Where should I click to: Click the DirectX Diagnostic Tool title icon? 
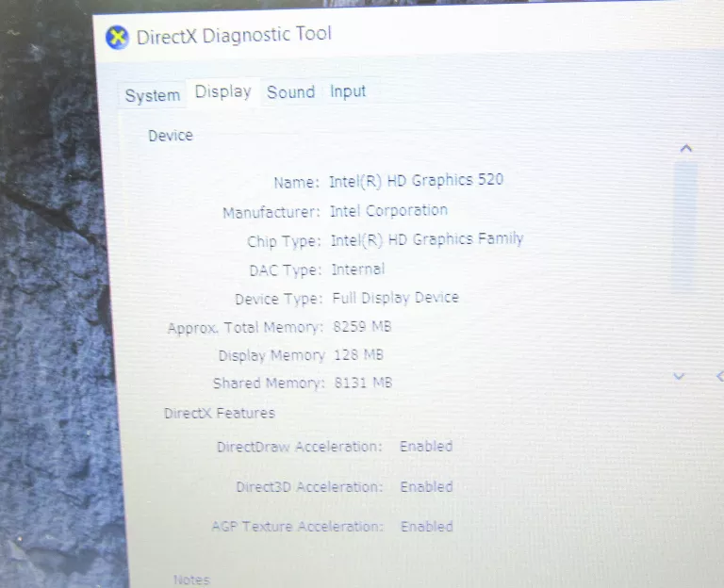tap(117, 38)
